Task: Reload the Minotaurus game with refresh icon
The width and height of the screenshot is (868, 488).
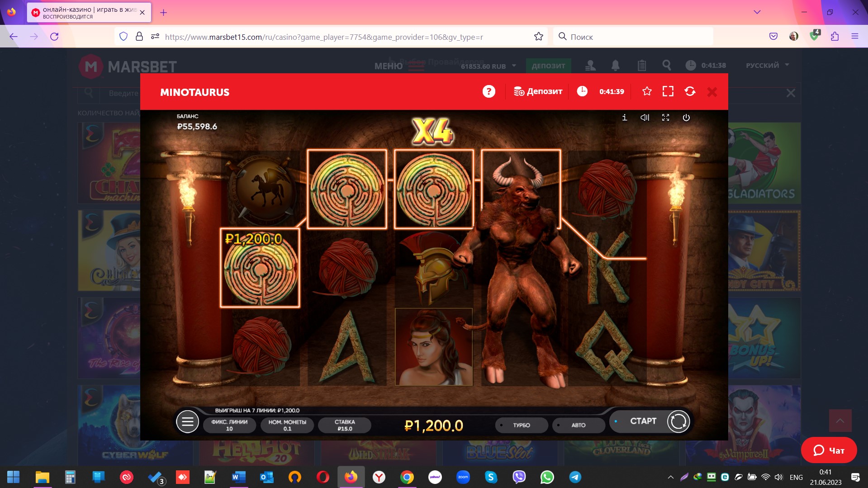Action: pos(690,91)
